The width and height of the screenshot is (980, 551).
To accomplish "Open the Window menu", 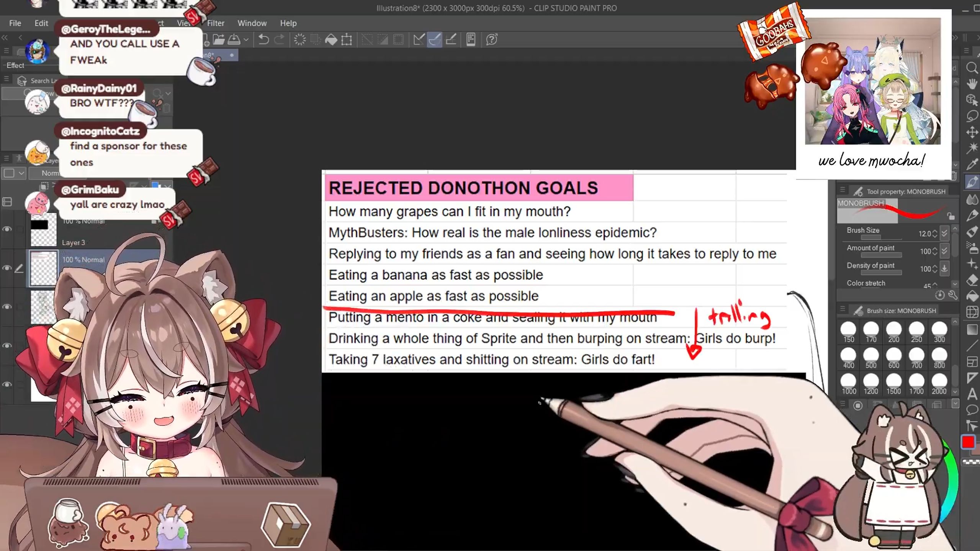I will [x=252, y=23].
